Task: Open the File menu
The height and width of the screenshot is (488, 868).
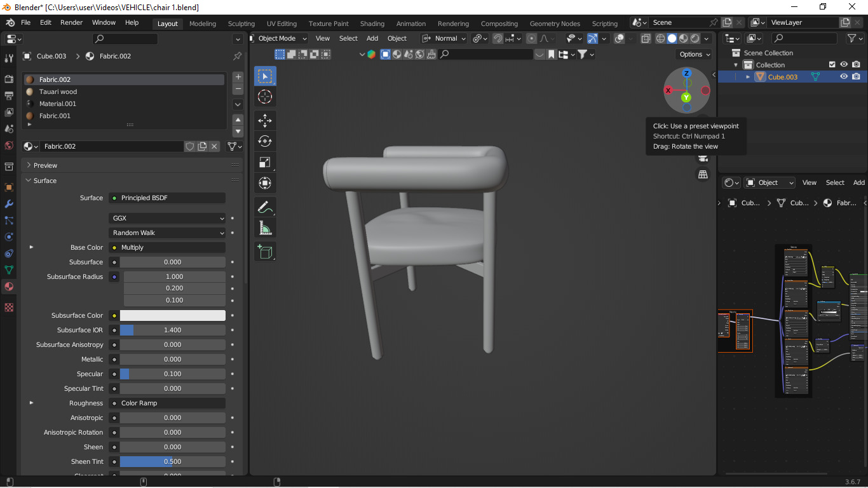Action: pos(26,22)
